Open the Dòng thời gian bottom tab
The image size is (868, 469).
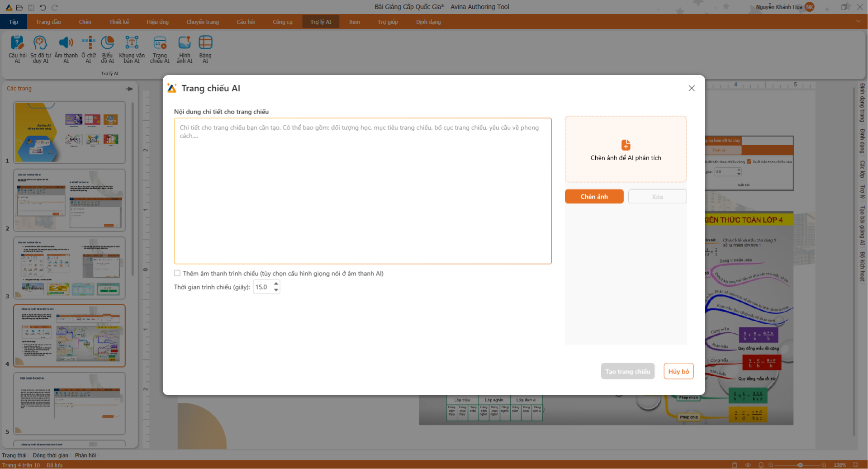click(x=50, y=455)
